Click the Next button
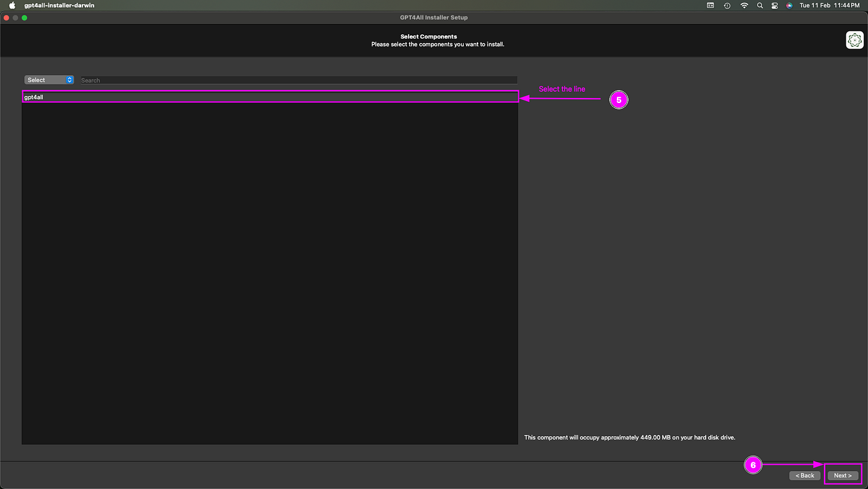868x489 pixels. coord(843,475)
